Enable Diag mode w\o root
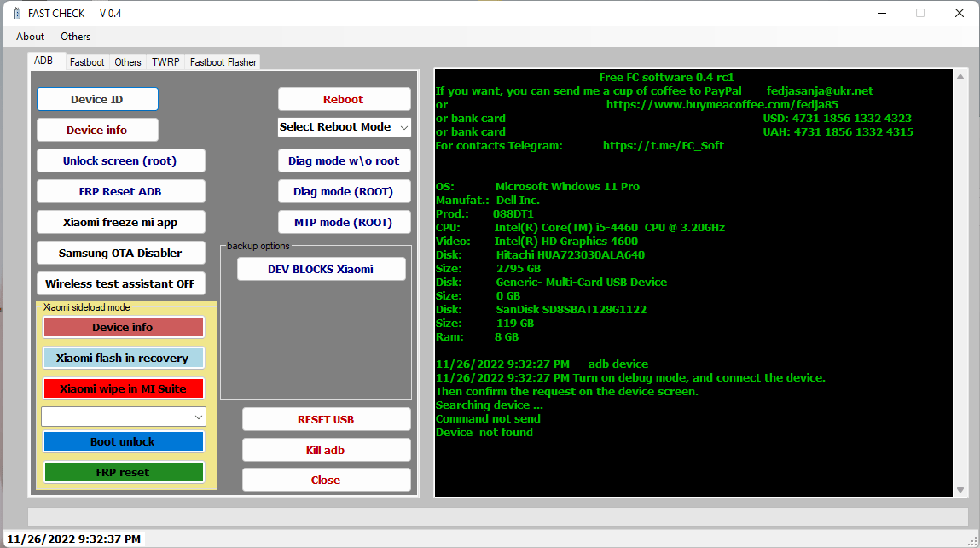 pyautogui.click(x=344, y=160)
